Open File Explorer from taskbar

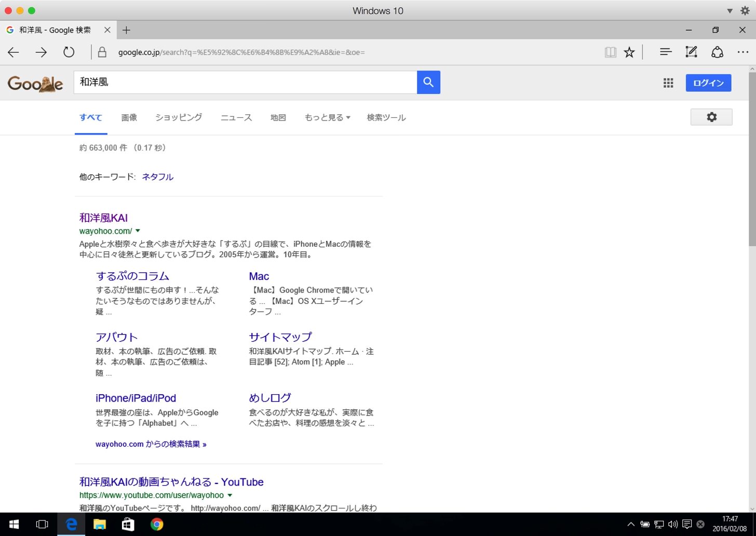click(100, 525)
